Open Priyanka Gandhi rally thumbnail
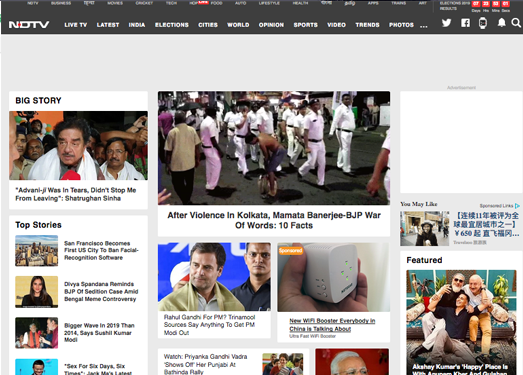523x375 pixels. 283,364
